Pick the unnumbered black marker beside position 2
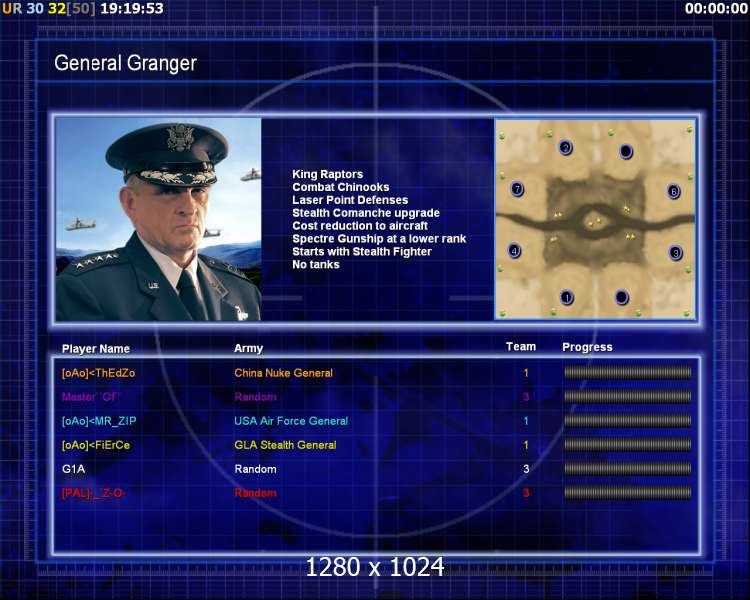This screenshot has width=750, height=600. (626, 152)
